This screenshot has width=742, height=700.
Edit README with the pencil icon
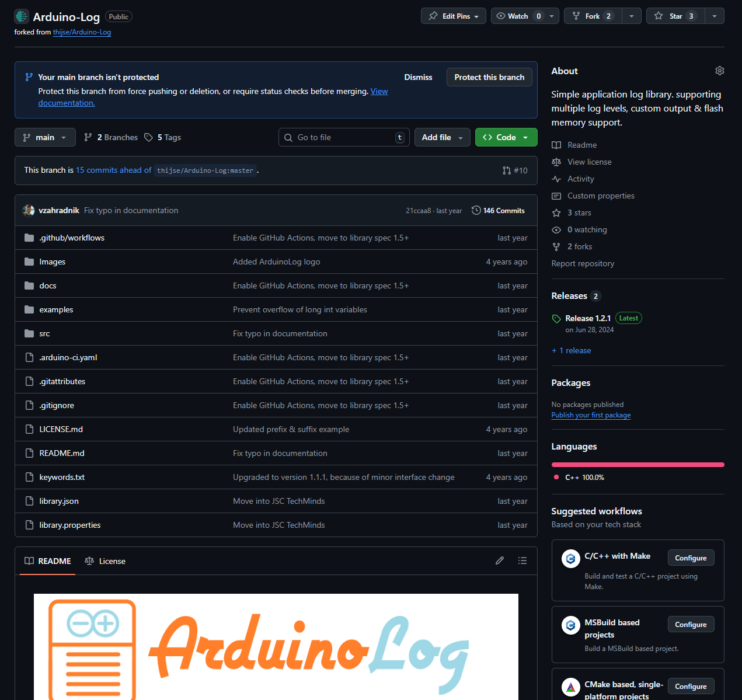point(500,560)
